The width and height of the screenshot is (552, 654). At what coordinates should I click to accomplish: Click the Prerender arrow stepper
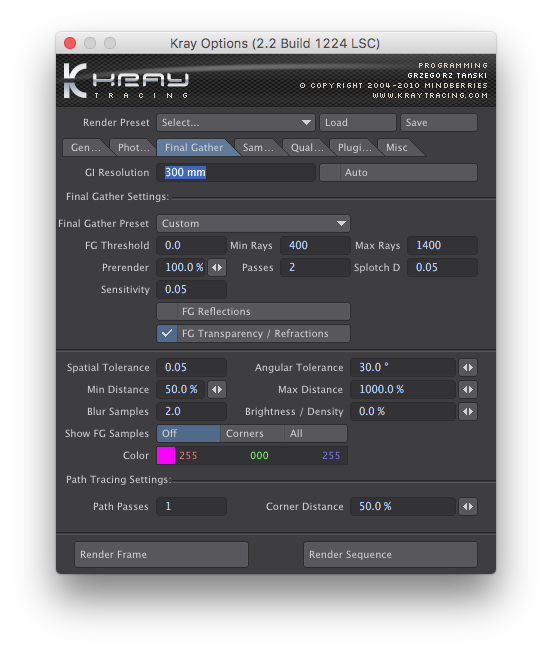(217, 267)
